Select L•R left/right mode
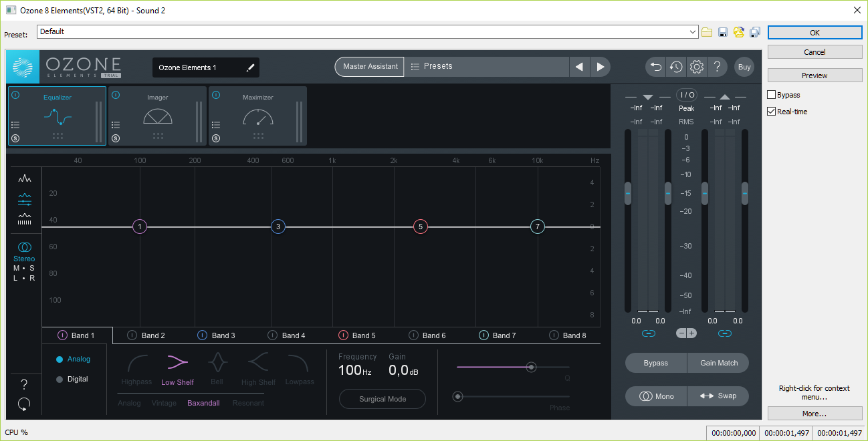 [x=24, y=278]
